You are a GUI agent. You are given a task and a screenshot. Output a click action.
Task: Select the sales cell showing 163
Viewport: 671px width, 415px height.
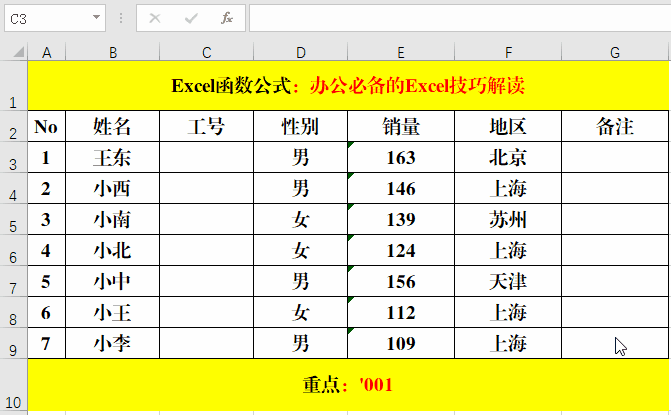point(401,157)
